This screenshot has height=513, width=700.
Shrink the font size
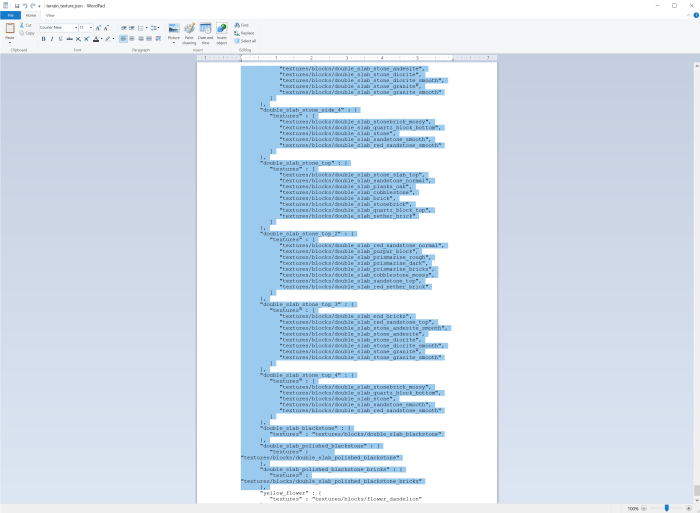click(106, 28)
